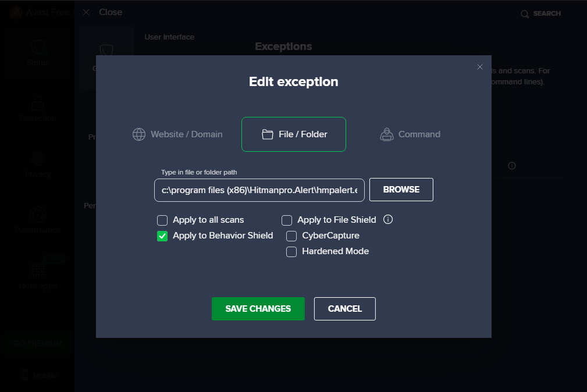The height and width of the screenshot is (392, 587).
Task: Enable Apply to all scans checkbox
Action: (x=162, y=220)
